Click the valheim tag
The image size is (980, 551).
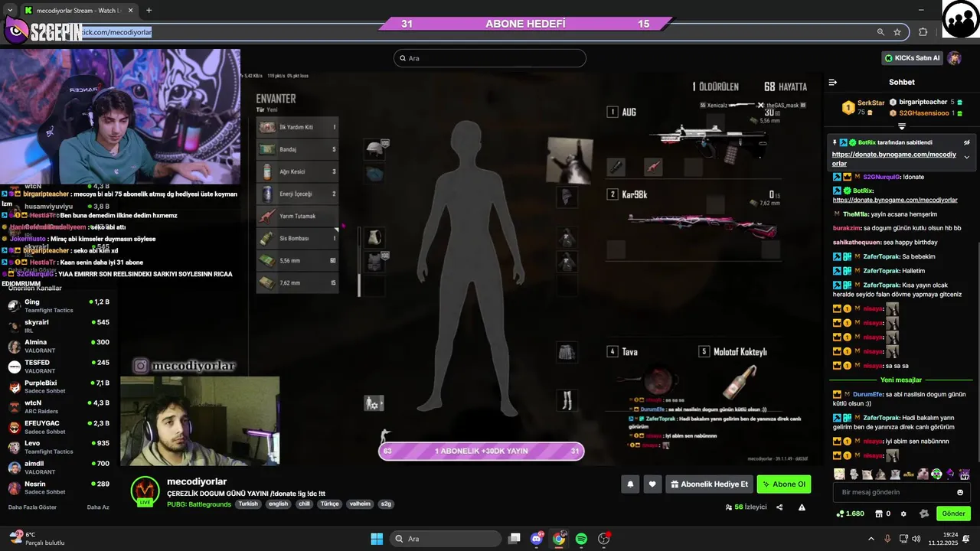[x=360, y=504]
